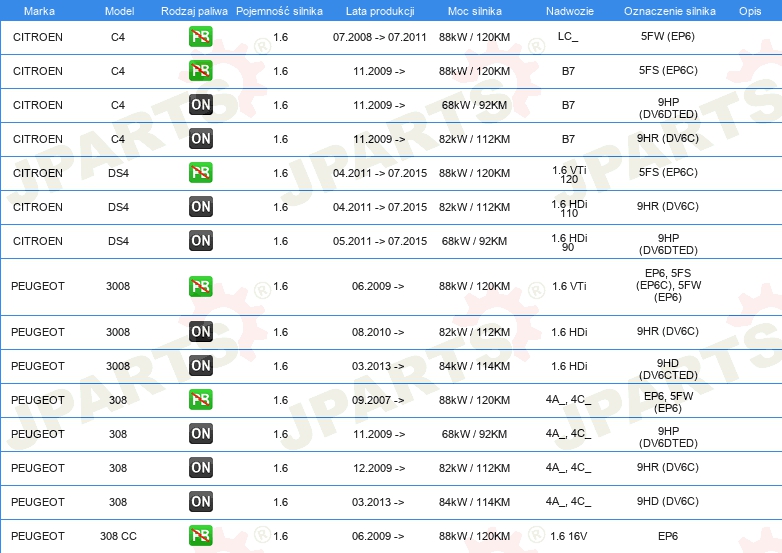Select the 06.2009 -> date for Peugeot 3008
The image size is (782, 553).
click(378, 286)
